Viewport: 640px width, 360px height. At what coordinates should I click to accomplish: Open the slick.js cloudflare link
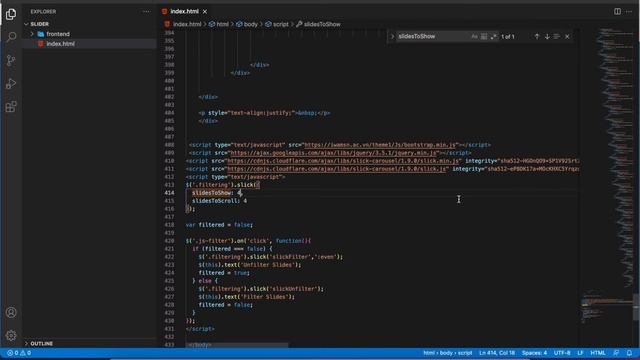click(337, 169)
